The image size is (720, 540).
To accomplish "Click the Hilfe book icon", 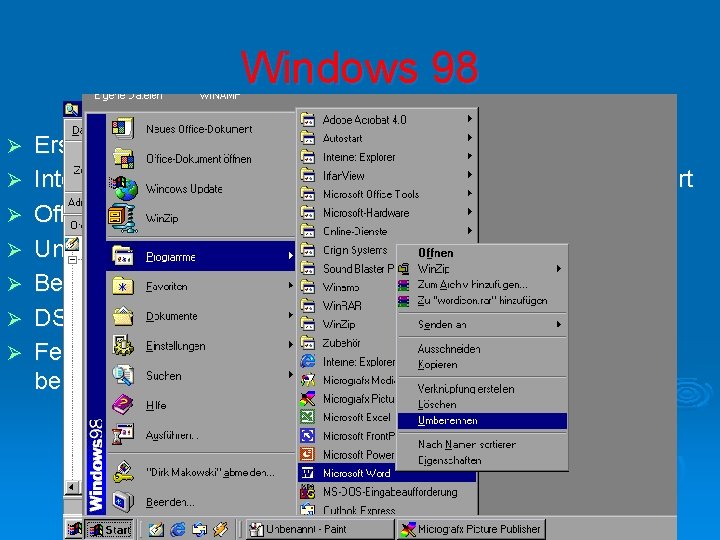I will coord(123,405).
